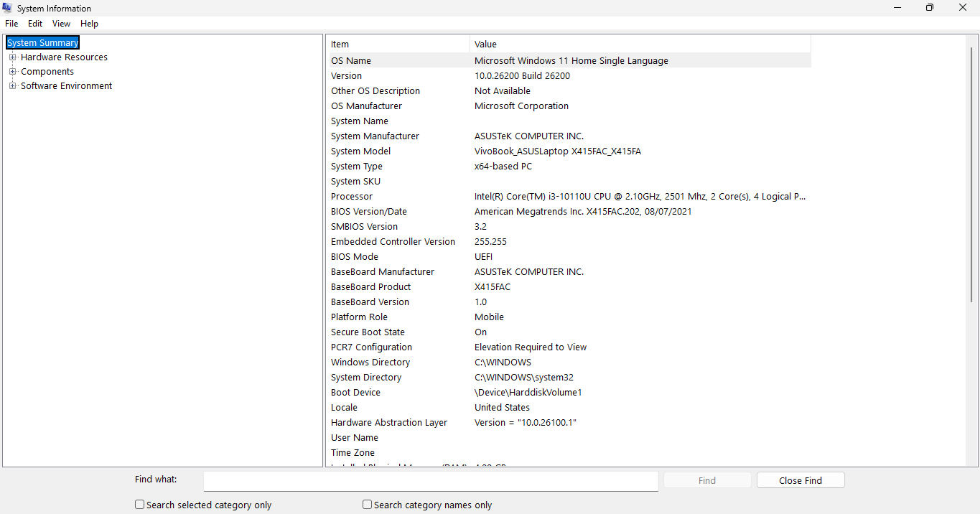Click the value x64-based PC
980x514 pixels.
[x=503, y=167]
